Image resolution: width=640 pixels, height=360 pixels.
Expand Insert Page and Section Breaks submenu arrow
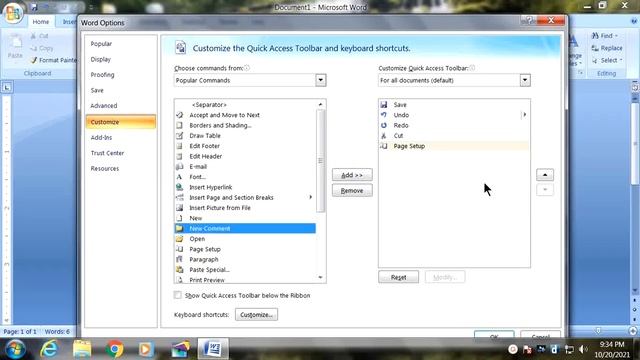[x=311, y=197]
